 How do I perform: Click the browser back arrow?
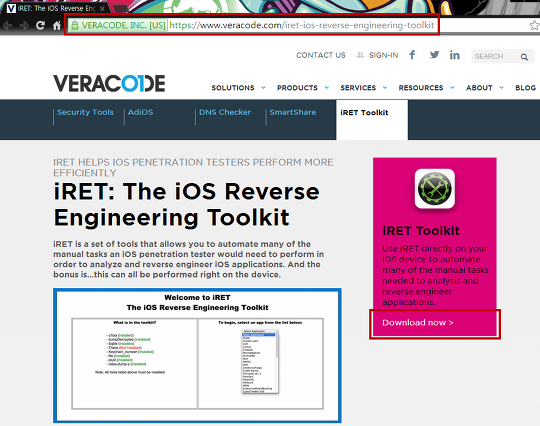click(x=8, y=25)
